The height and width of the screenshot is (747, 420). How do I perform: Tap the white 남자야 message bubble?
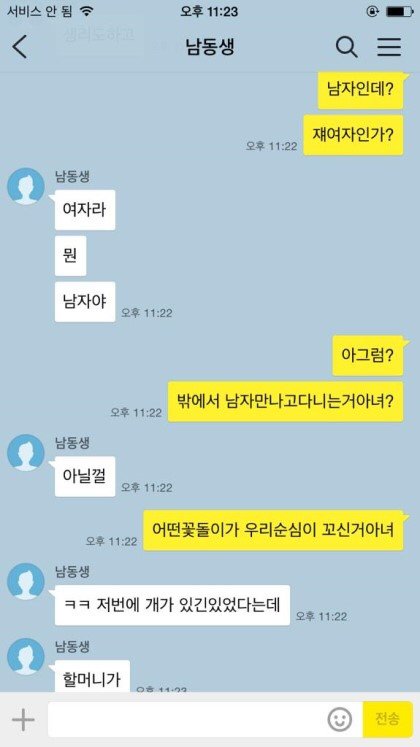tap(85, 302)
